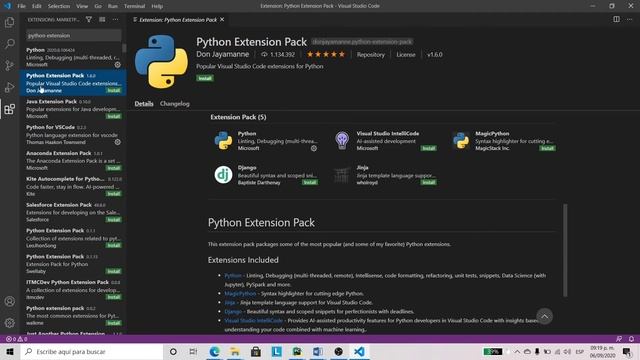Screen dimensions: 640x360
Task: Open Help menu
Action: pyautogui.click(x=157, y=6)
